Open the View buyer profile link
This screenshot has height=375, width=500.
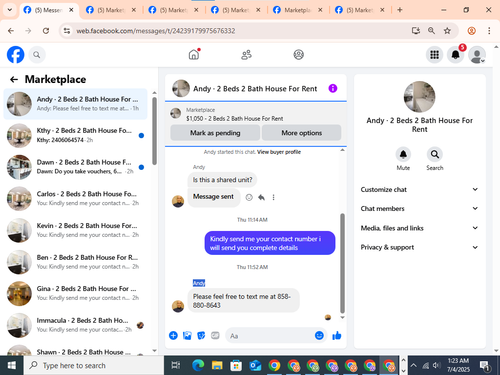pos(279,152)
